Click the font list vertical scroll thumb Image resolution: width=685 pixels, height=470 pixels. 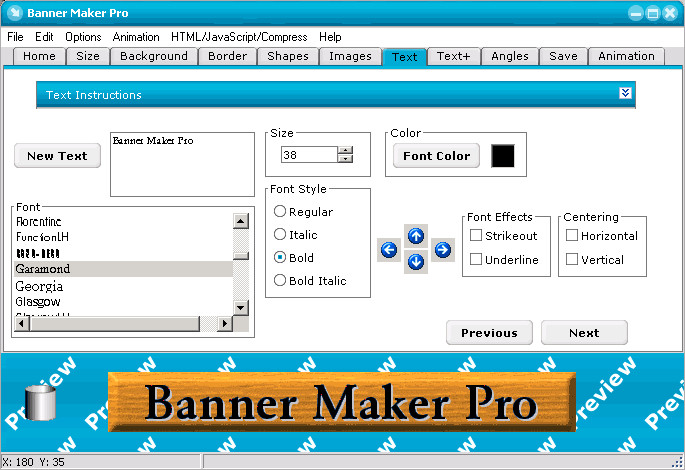coord(241,256)
